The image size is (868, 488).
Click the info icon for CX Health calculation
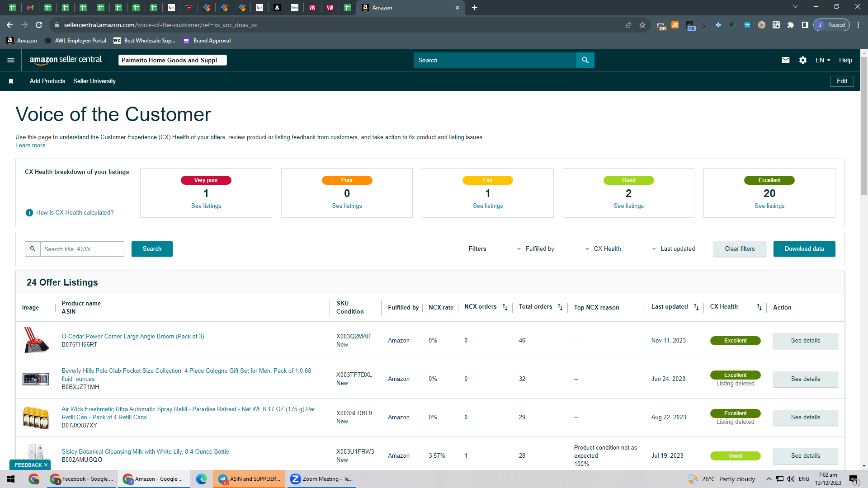29,213
